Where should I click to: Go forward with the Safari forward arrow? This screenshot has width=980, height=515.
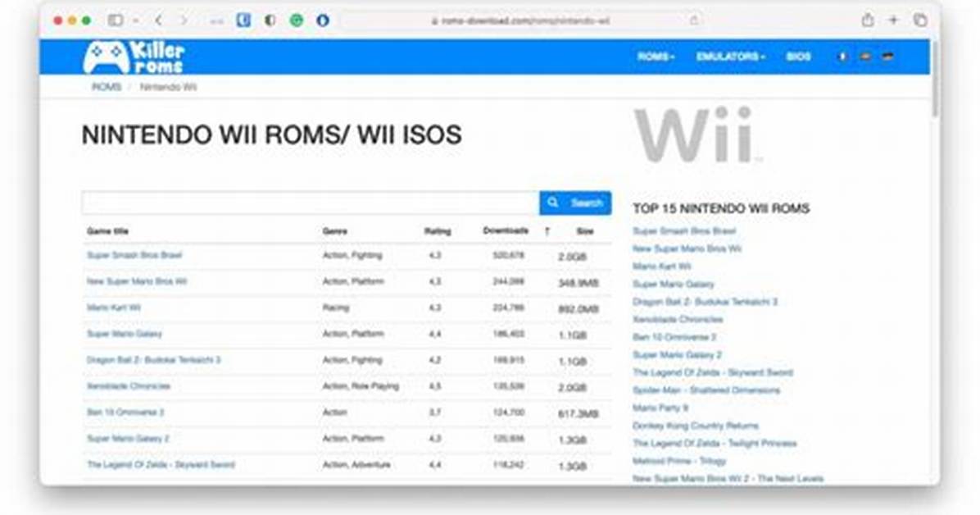click(x=183, y=21)
